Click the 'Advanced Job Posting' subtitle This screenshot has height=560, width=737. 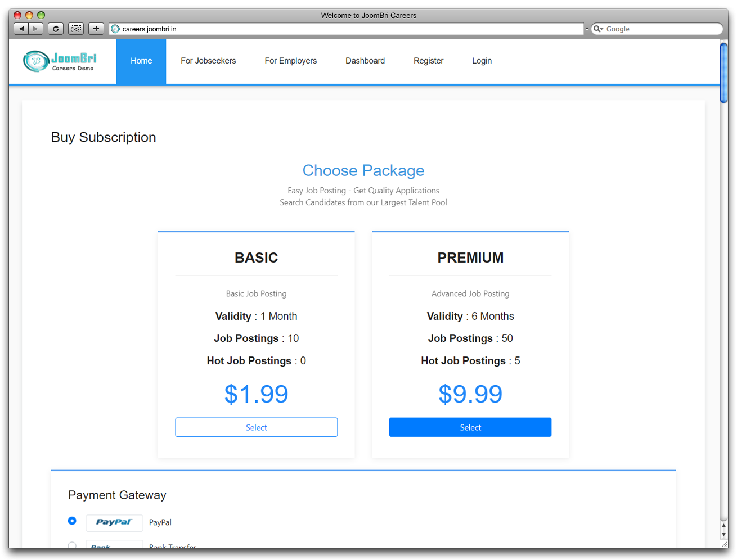click(470, 293)
